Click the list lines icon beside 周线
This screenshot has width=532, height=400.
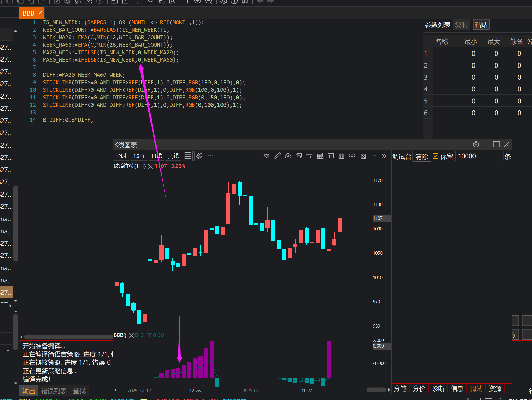coord(188,156)
